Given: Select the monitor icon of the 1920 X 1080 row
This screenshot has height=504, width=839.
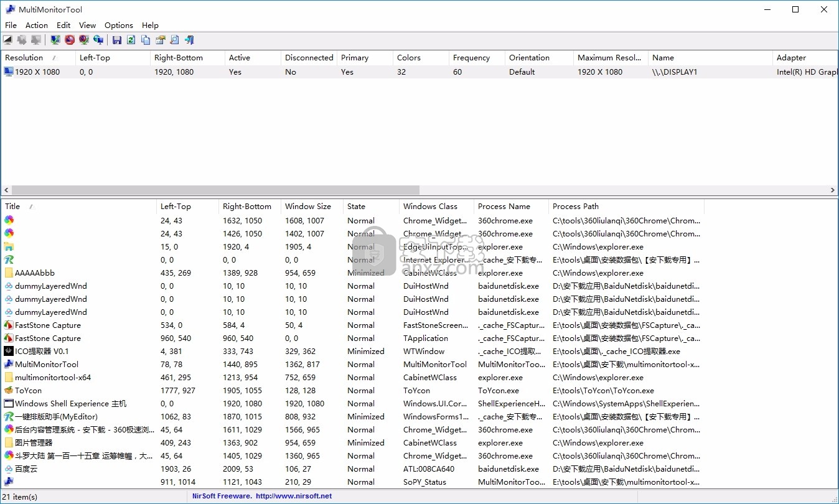Looking at the screenshot, I should coord(9,72).
